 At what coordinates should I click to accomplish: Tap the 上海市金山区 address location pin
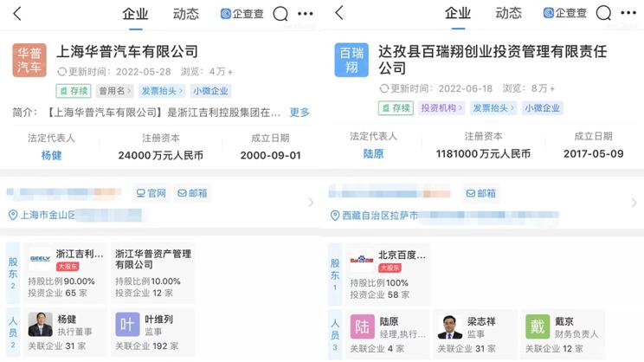pyautogui.click(x=13, y=215)
